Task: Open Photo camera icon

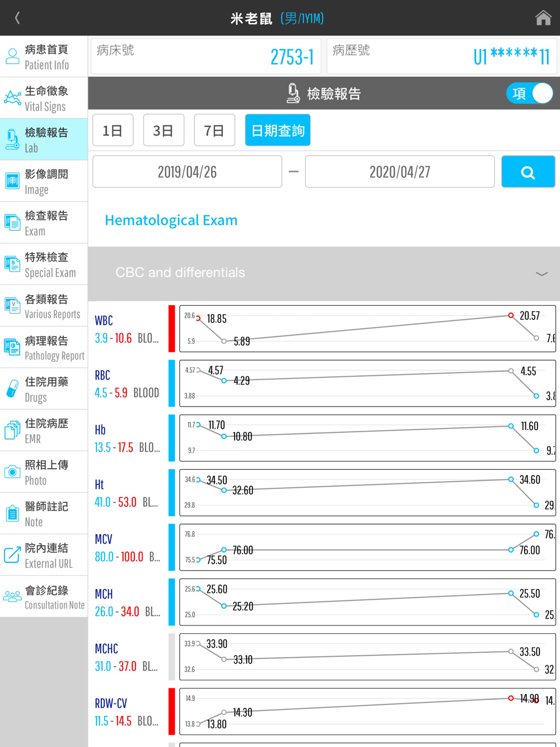Action: 12,472
